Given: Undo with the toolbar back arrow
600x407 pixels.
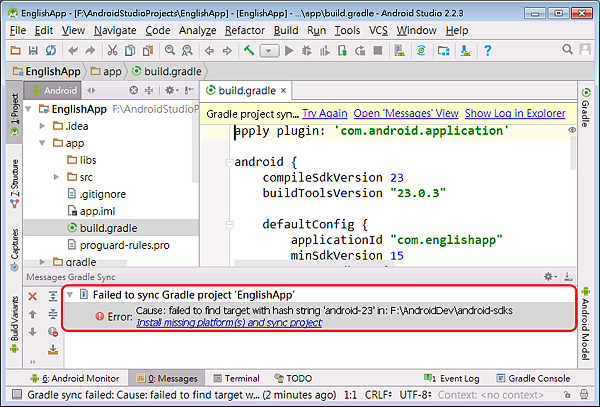Looking at the screenshot, I should (x=73, y=50).
